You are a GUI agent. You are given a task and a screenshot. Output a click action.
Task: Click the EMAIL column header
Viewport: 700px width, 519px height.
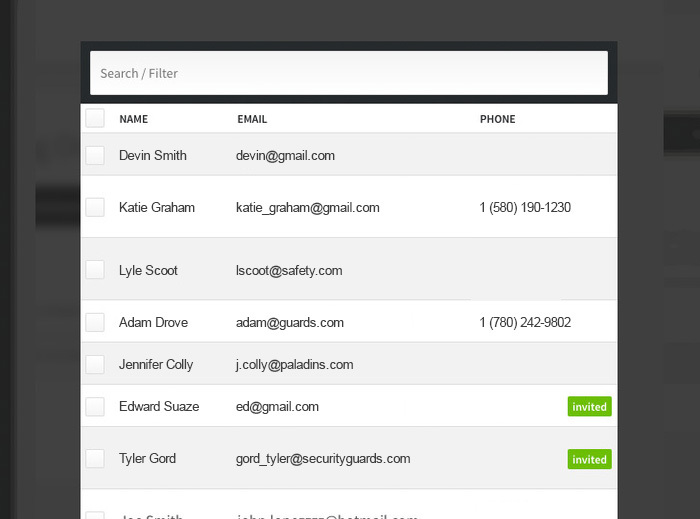[252, 119]
